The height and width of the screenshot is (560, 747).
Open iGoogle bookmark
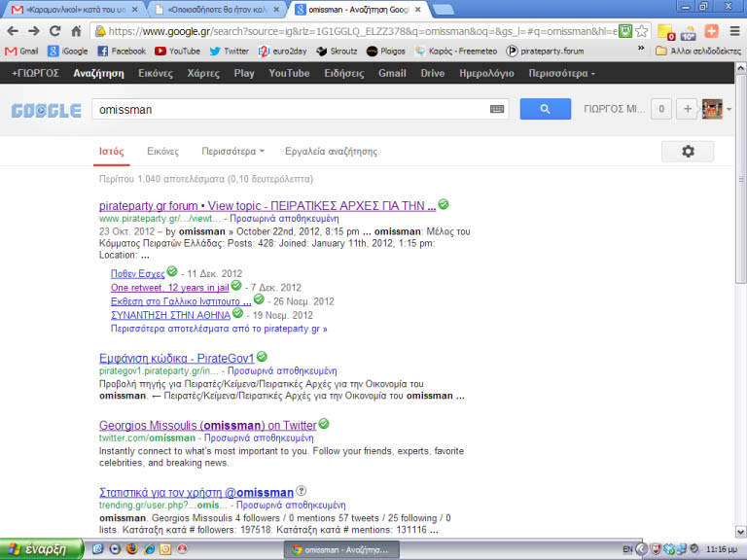click(68, 51)
